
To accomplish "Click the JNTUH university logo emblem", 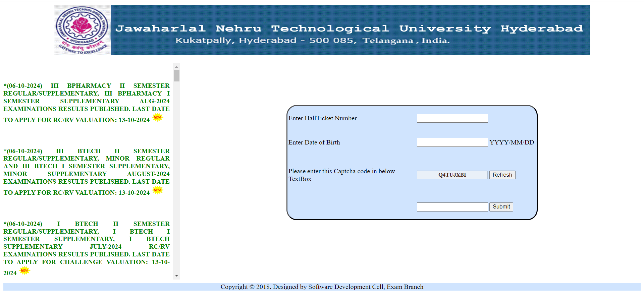I will [x=82, y=30].
